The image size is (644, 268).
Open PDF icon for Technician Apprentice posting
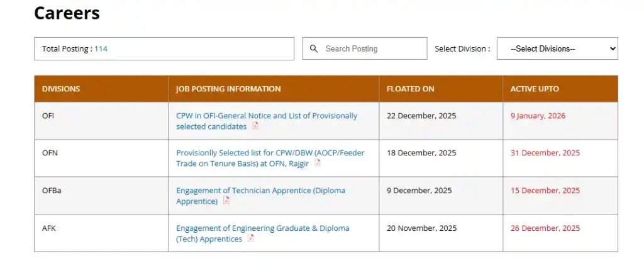(226, 201)
